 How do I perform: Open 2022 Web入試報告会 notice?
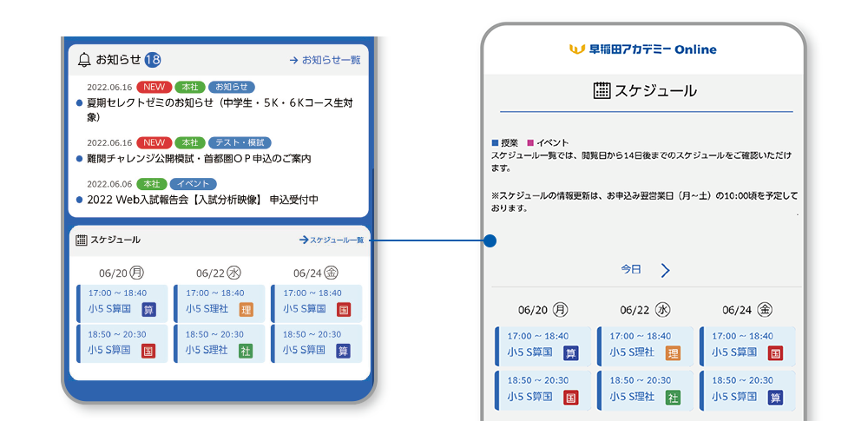(202, 200)
